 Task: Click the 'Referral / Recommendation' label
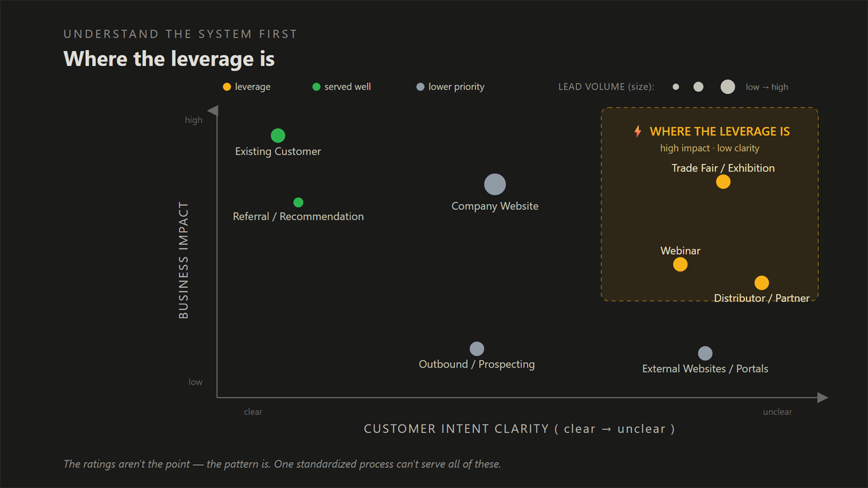pyautogui.click(x=298, y=216)
